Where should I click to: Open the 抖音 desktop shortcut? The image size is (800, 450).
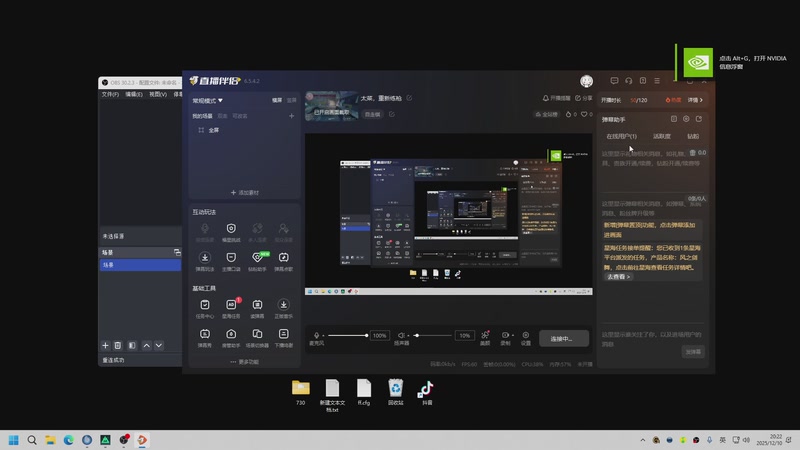(427, 392)
